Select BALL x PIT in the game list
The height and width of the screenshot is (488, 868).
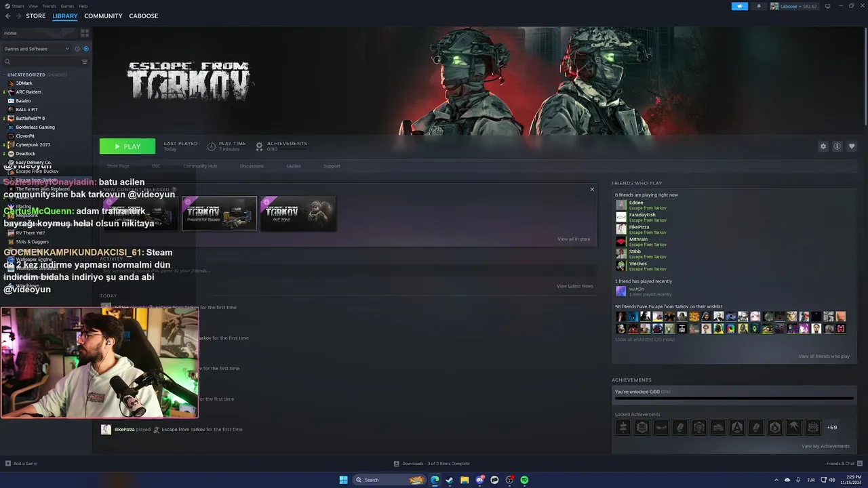26,110
